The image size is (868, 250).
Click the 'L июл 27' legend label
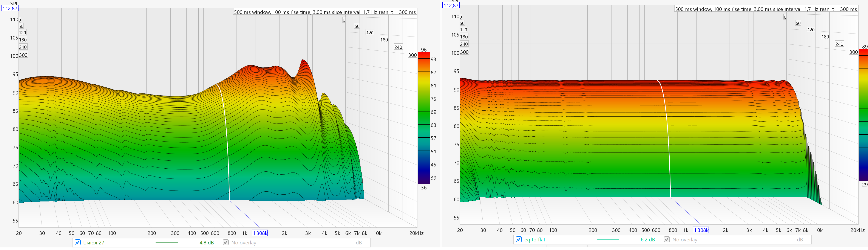[x=94, y=243]
